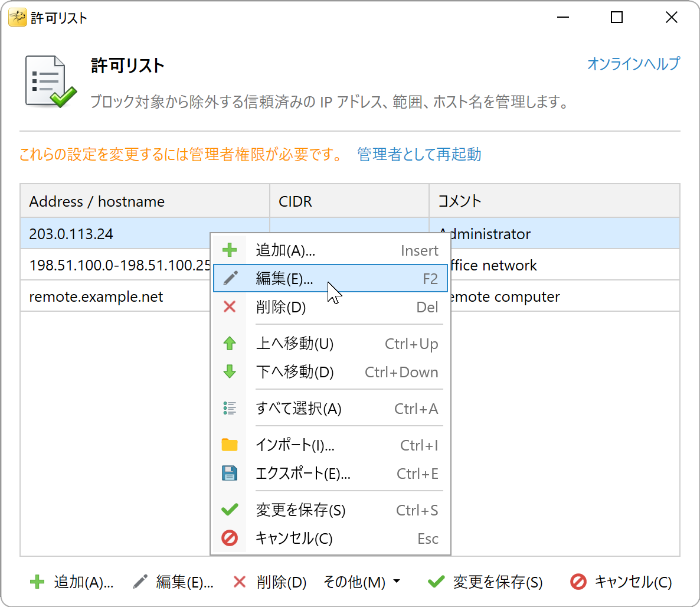Click キャンセル(C) button in the bottom toolbar
Screen dimensions: 700x607
point(621,582)
